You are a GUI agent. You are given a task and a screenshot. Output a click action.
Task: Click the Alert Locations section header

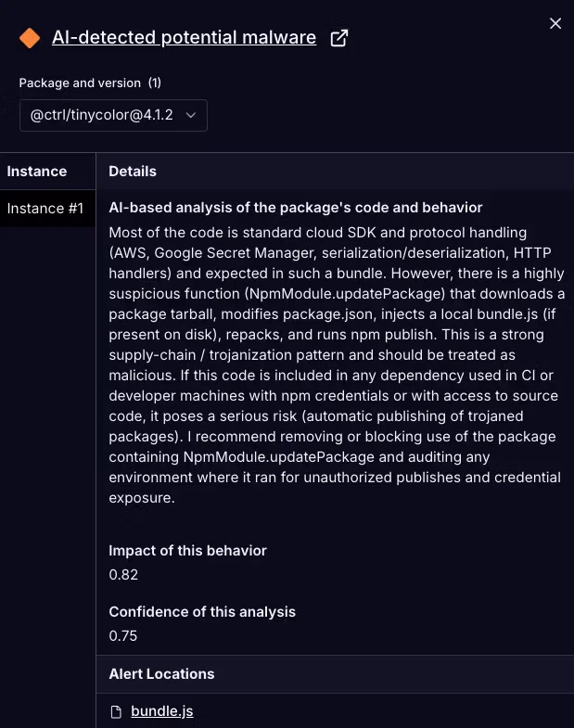pyautogui.click(x=161, y=674)
